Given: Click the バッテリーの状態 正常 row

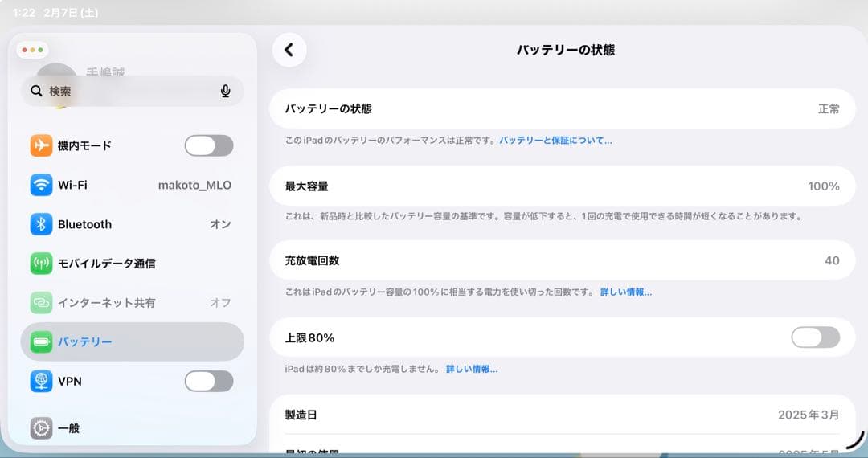Looking at the screenshot, I should (x=563, y=108).
